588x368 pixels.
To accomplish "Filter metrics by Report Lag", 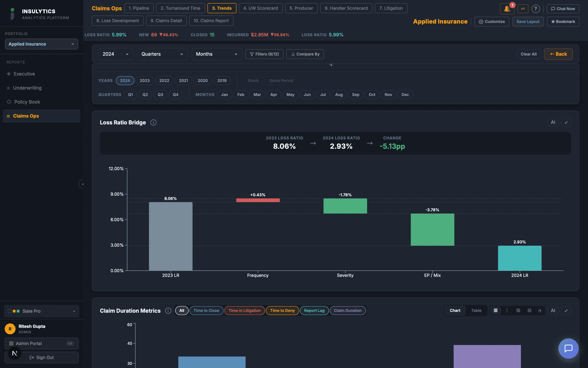I will [x=314, y=311].
